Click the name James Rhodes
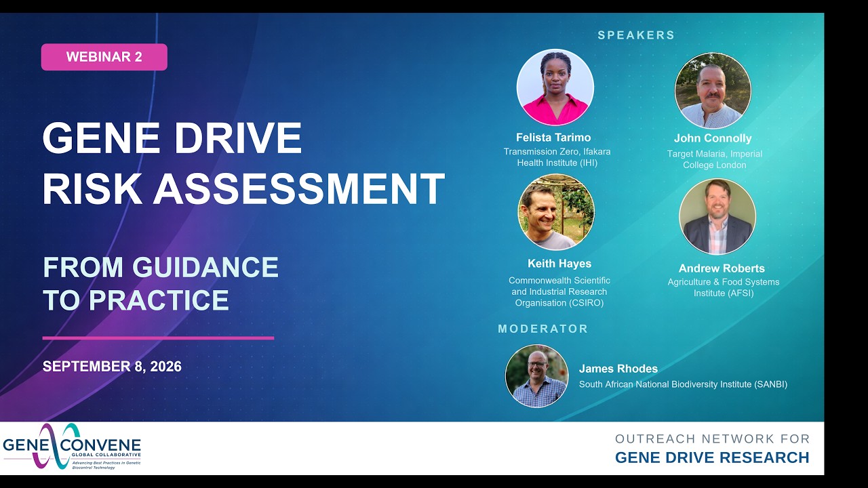Image resolution: width=868 pixels, height=488 pixels. coord(618,369)
